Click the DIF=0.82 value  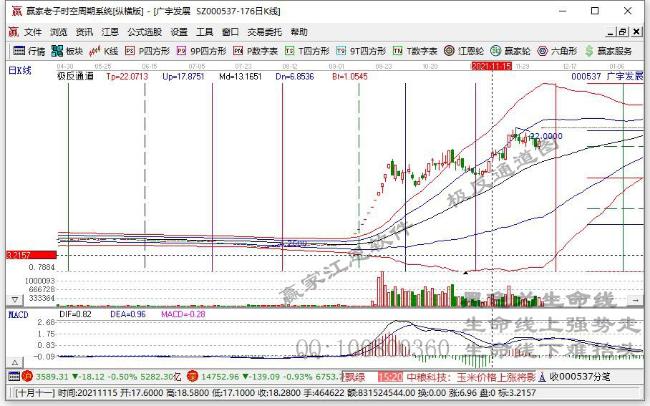point(75,314)
